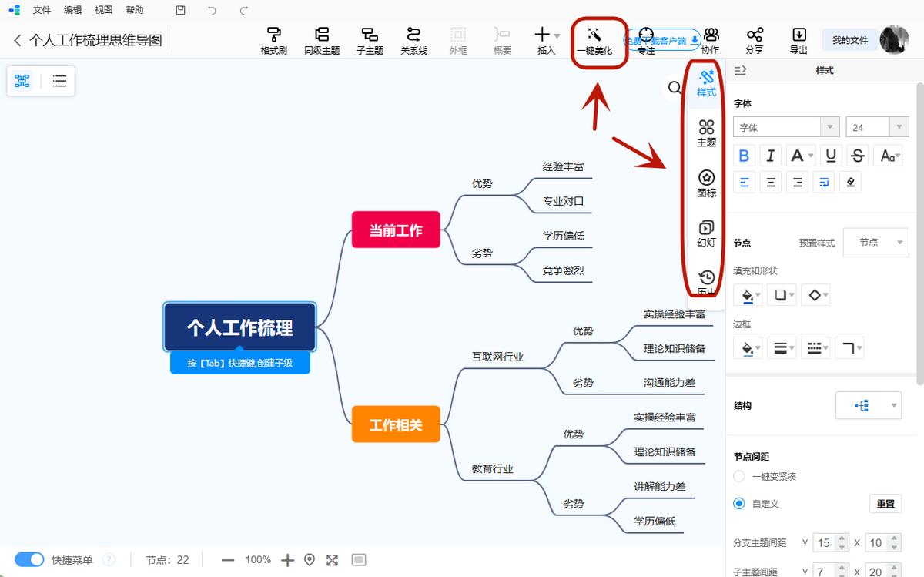
Task: Open the 主题 themes panel icon
Action: point(706,133)
